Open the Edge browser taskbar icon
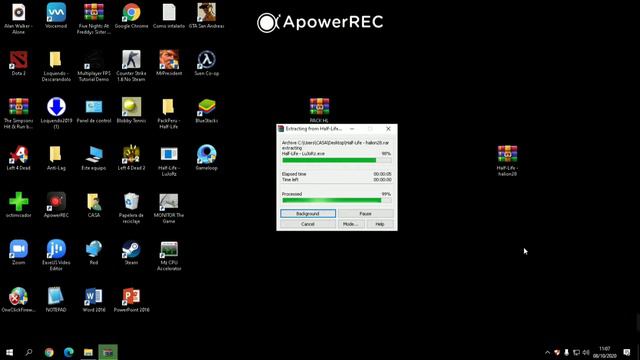The height and width of the screenshot is (360, 640). point(69,352)
